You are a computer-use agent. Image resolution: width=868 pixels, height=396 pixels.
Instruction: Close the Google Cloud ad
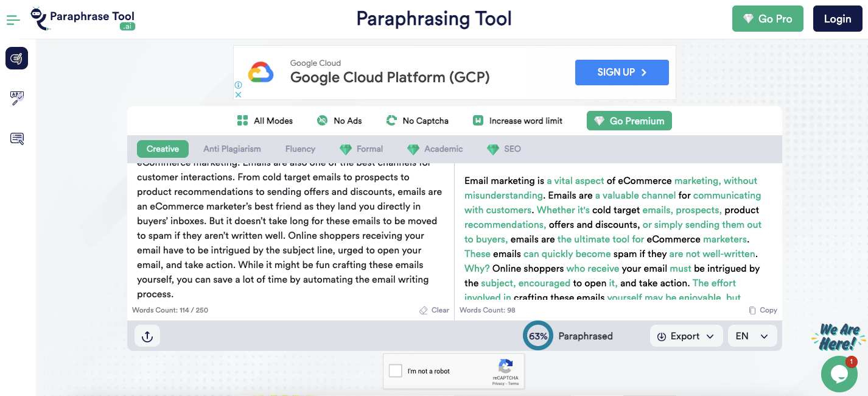click(x=239, y=94)
